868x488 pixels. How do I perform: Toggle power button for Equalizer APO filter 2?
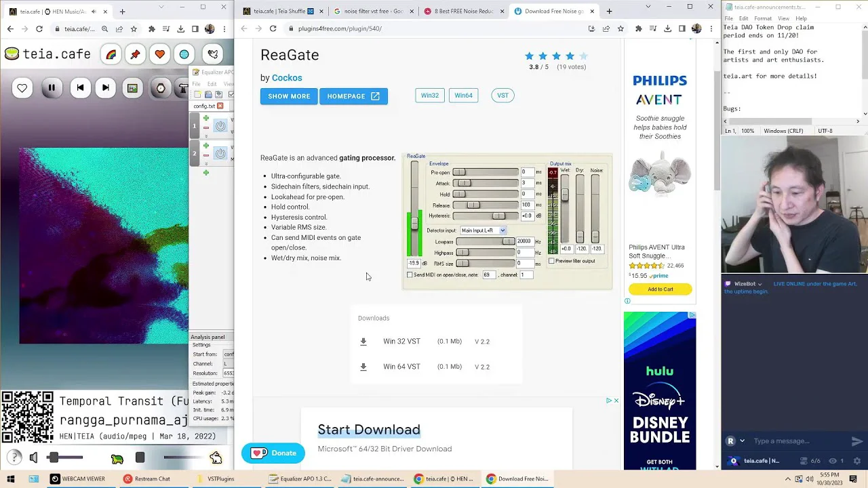(220, 153)
